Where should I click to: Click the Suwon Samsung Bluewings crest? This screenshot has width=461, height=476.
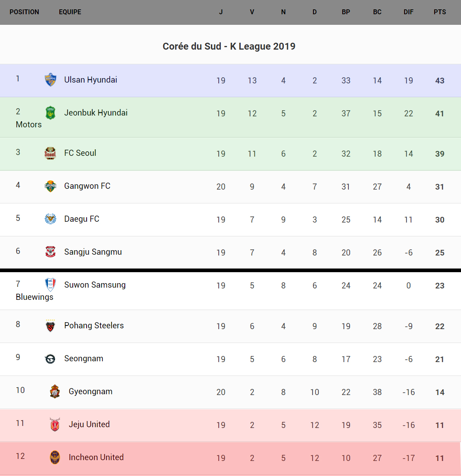[50, 285]
